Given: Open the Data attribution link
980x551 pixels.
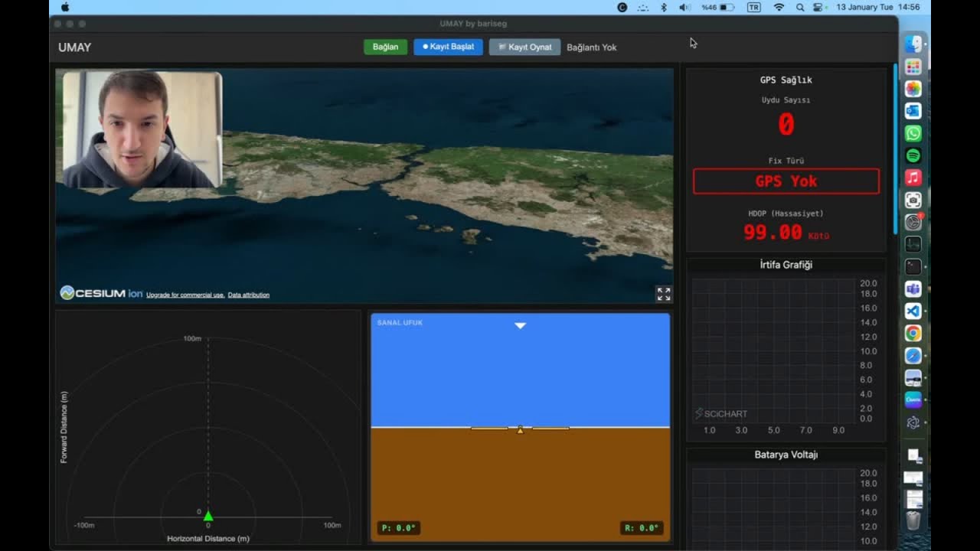Looking at the screenshot, I should click(x=249, y=295).
